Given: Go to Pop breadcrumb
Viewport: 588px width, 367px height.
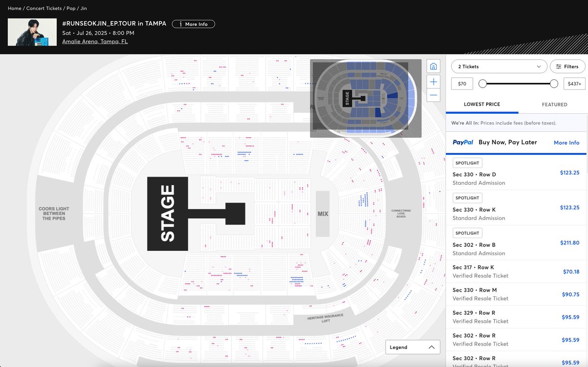Looking at the screenshot, I should point(71,8).
